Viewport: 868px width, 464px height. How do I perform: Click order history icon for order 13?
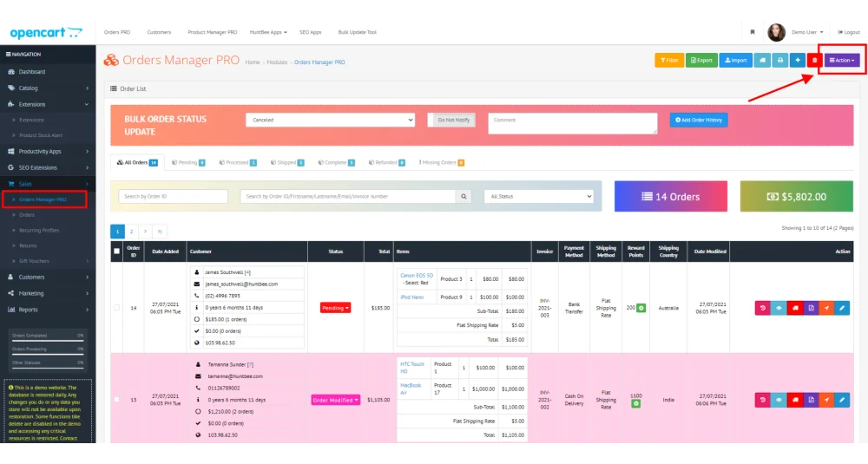(x=762, y=400)
